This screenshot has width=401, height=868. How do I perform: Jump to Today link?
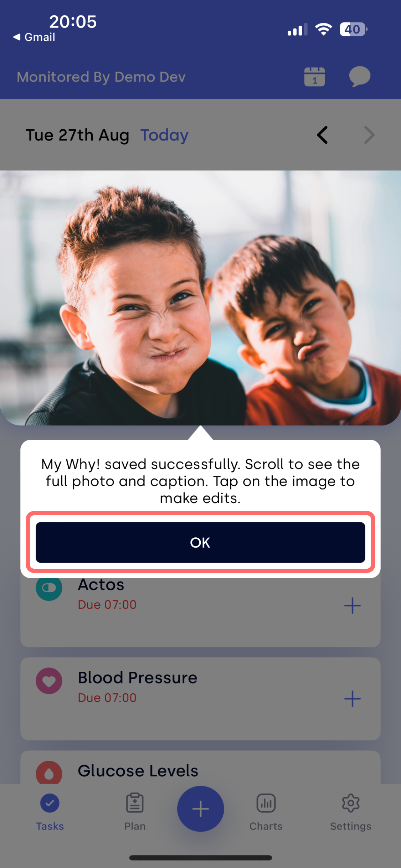(x=164, y=135)
